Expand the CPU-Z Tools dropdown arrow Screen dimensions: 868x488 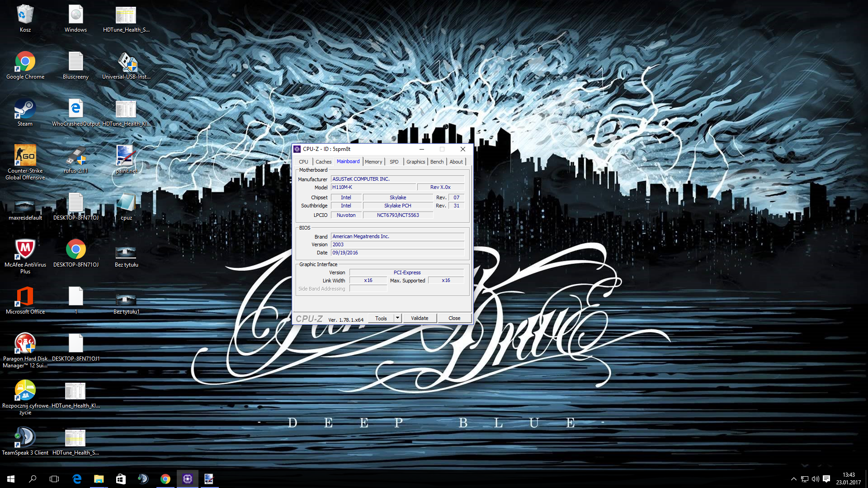[397, 318]
